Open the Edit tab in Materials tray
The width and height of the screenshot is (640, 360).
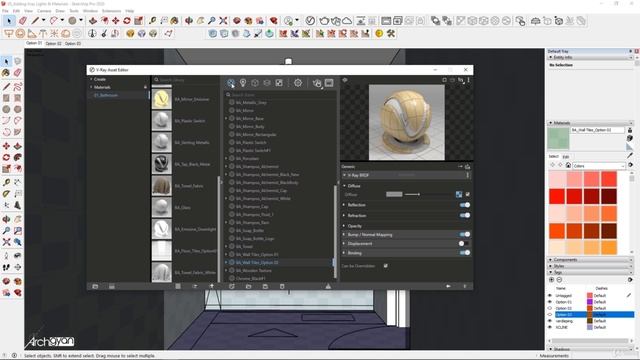(566, 156)
